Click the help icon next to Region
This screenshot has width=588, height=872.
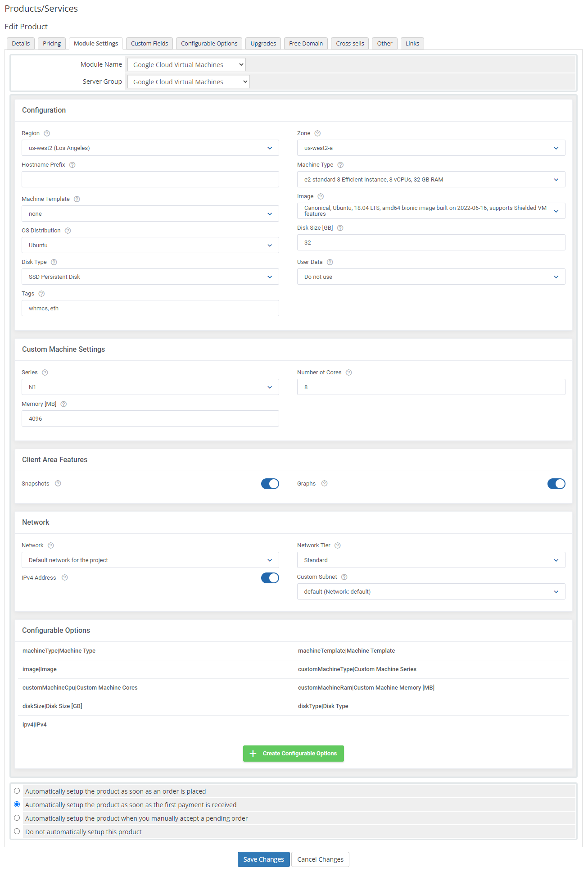(x=47, y=133)
